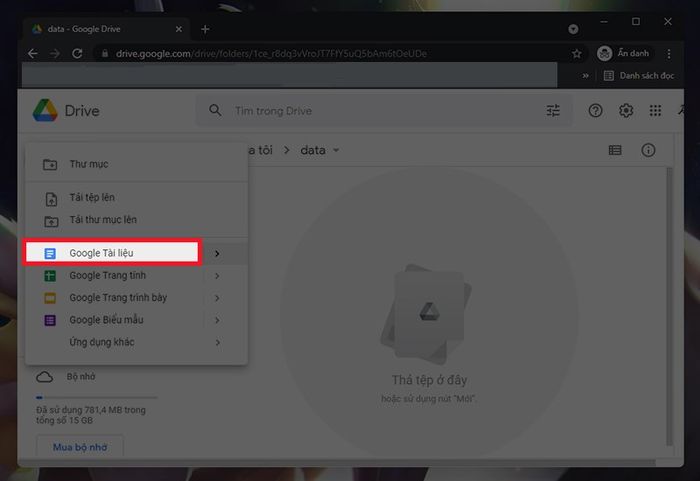Viewport: 700px width, 481px height.
Task: Go back in browser
Action: tap(33, 54)
